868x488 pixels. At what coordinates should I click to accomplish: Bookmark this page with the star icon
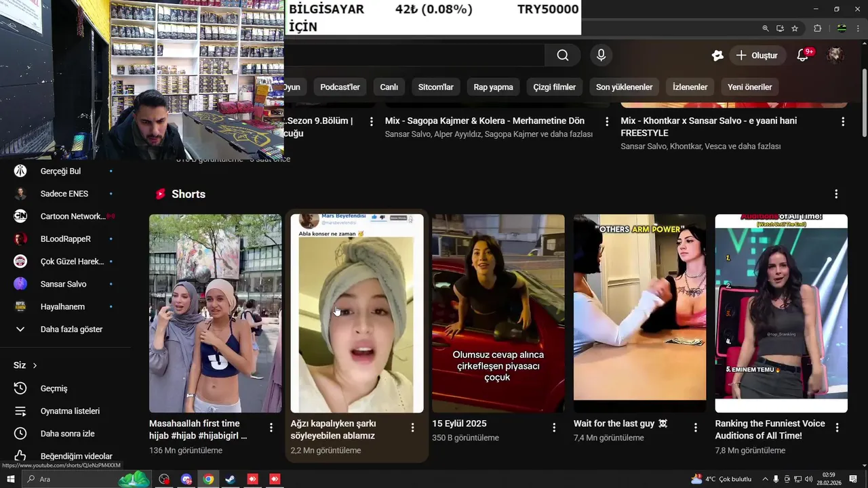click(795, 28)
